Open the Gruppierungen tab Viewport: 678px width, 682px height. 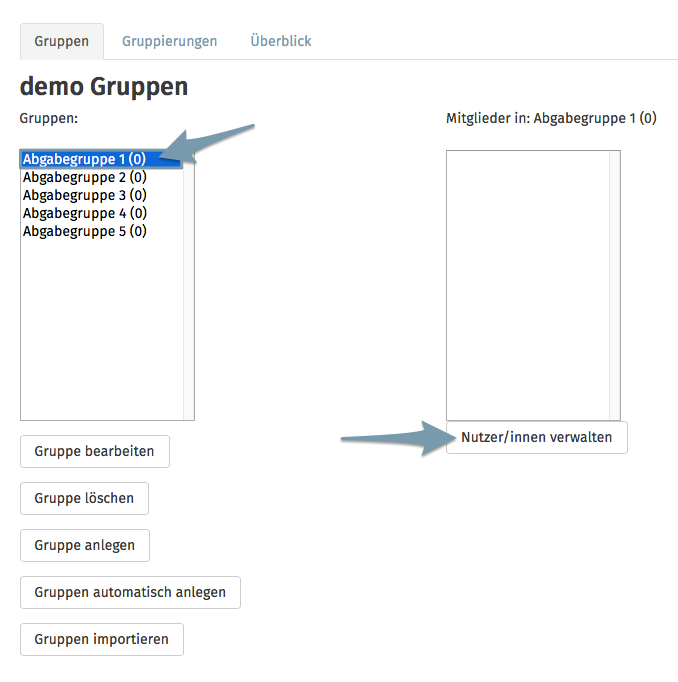[169, 41]
